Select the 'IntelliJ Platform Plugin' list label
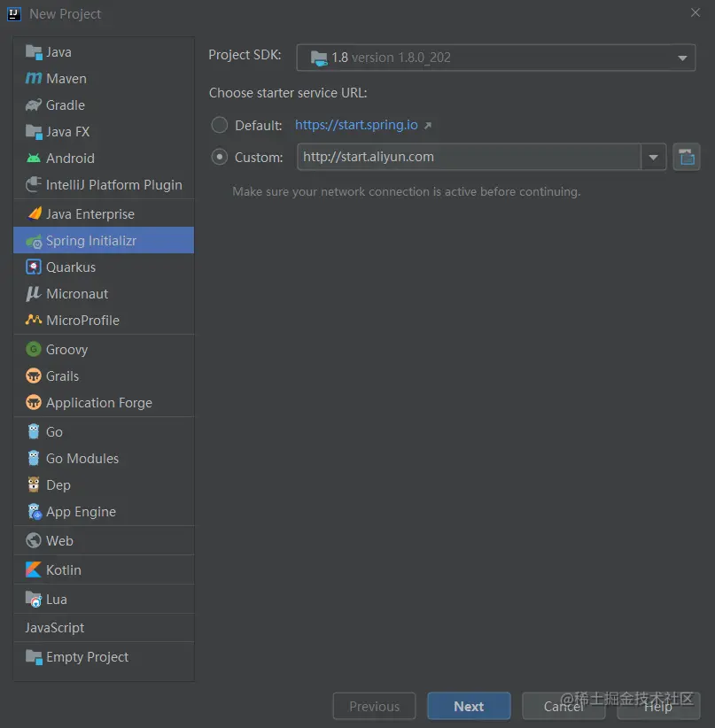The image size is (715, 728). pyautogui.click(x=113, y=185)
